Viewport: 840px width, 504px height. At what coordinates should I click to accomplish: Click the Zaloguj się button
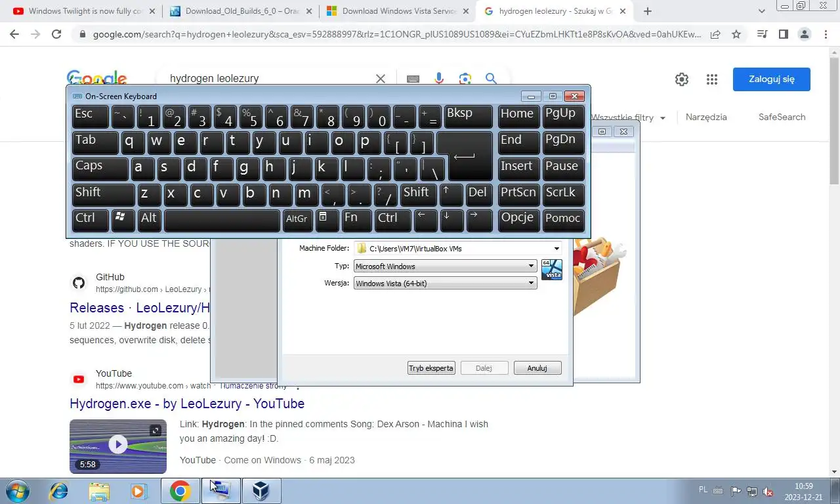772,79
